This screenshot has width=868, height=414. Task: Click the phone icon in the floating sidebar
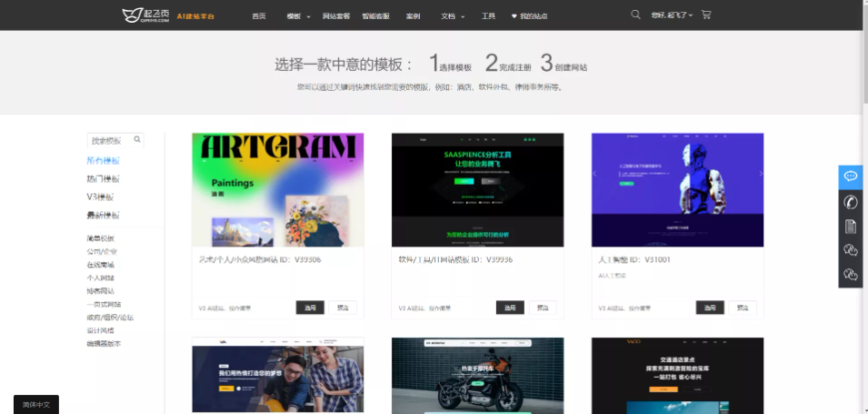(851, 202)
